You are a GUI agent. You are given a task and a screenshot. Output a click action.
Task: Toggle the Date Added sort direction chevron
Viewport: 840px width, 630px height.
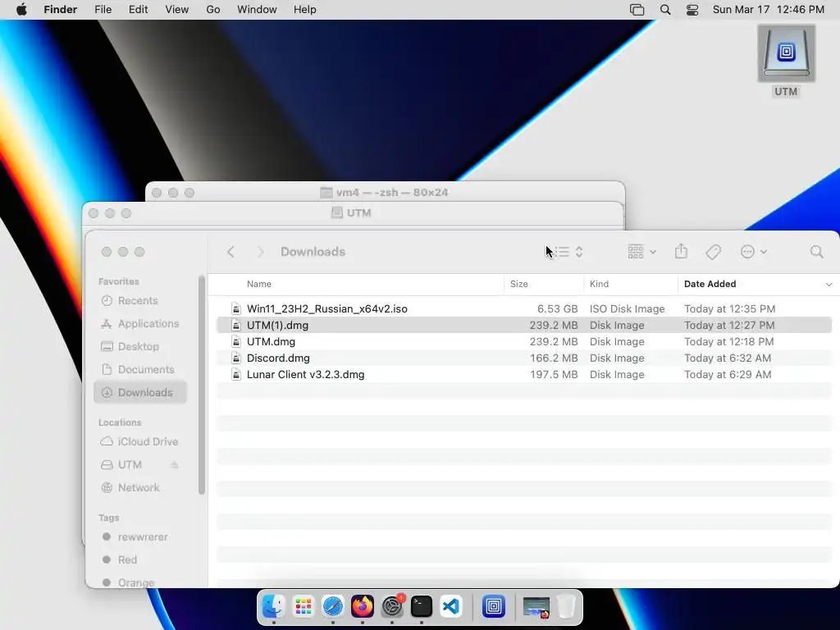click(x=829, y=285)
